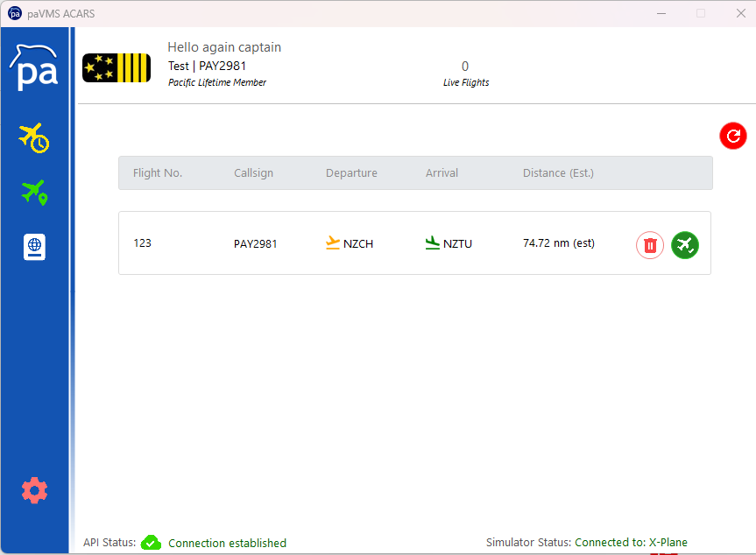Click the "Hello again captain" greeting

pos(224,47)
